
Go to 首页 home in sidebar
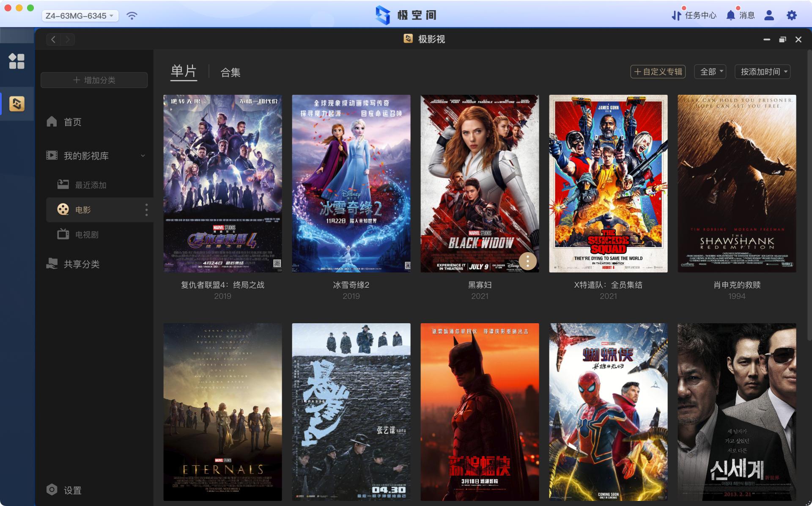72,122
